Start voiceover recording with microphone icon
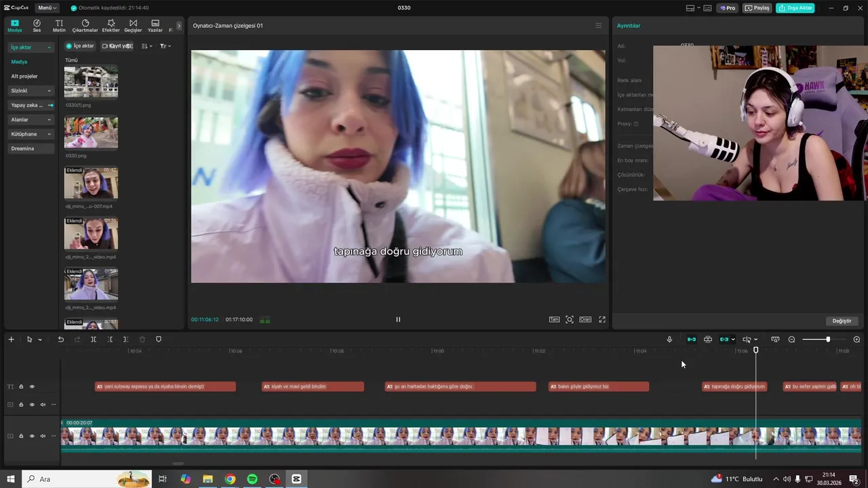 click(669, 340)
